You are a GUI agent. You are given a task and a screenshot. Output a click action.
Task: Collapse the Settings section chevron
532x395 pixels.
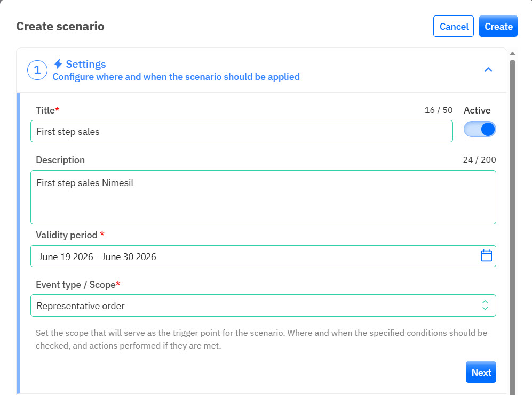(x=488, y=70)
